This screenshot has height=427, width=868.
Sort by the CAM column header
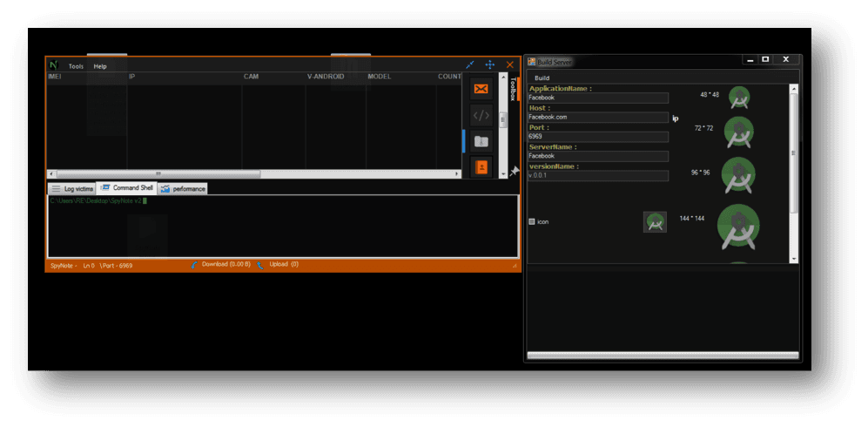(x=252, y=77)
